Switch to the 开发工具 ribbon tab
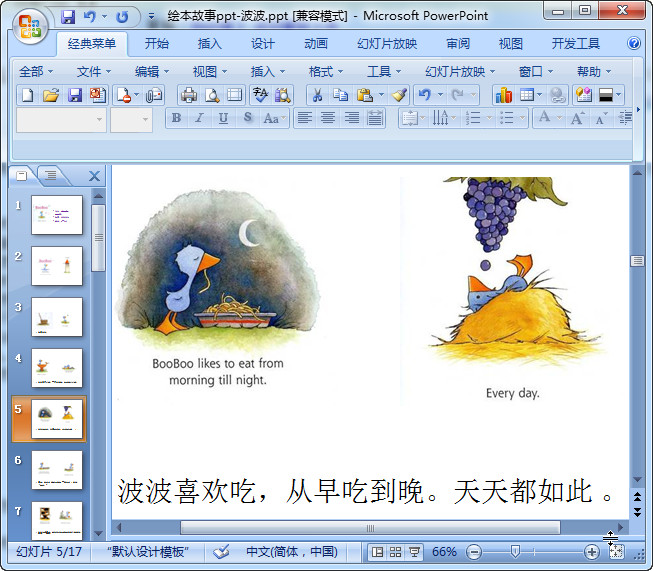This screenshot has width=653, height=571. (576, 43)
